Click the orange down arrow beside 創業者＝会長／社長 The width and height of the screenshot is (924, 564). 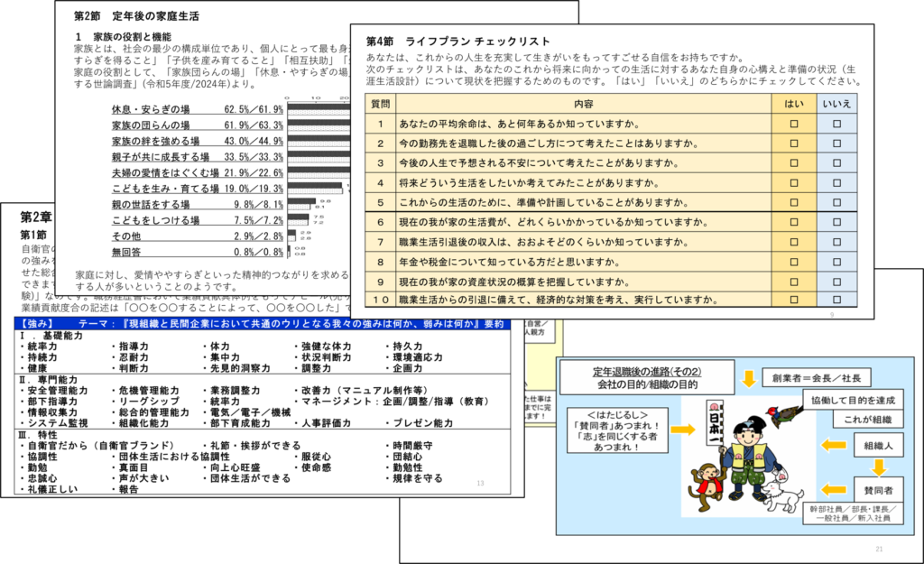(748, 378)
